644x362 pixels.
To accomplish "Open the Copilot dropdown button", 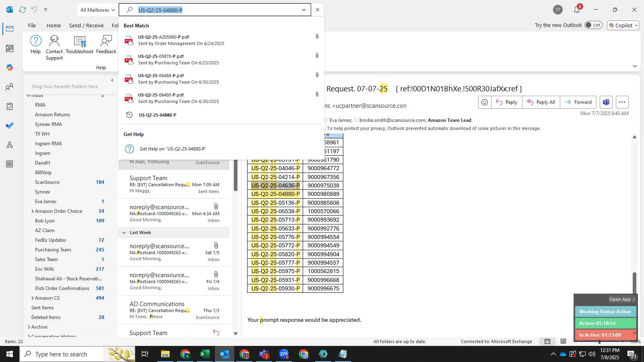I will pyautogui.click(x=623, y=25).
